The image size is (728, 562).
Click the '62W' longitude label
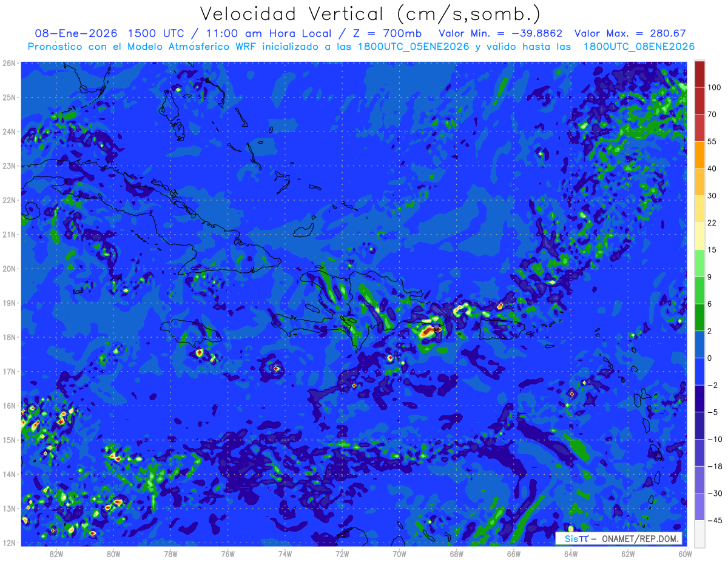click(x=627, y=553)
